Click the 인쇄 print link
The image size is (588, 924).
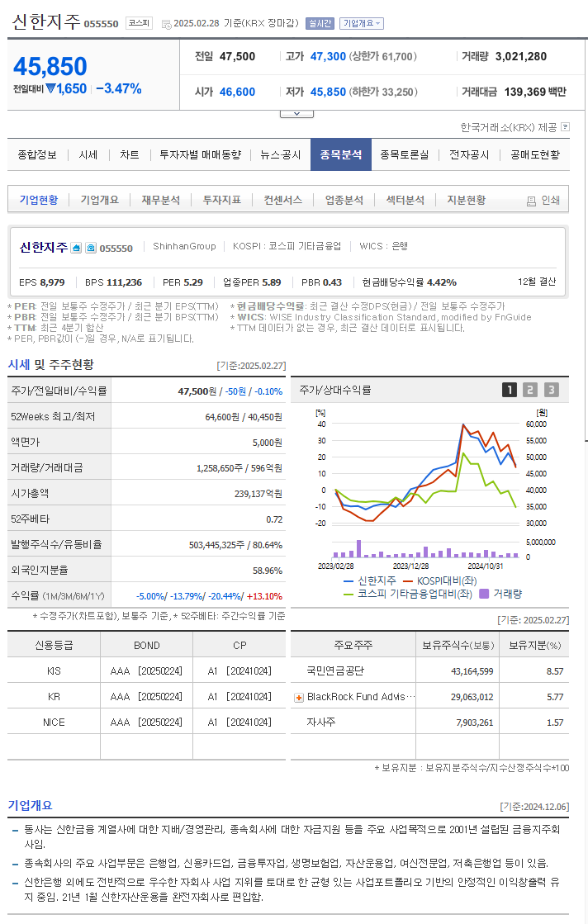(550, 201)
